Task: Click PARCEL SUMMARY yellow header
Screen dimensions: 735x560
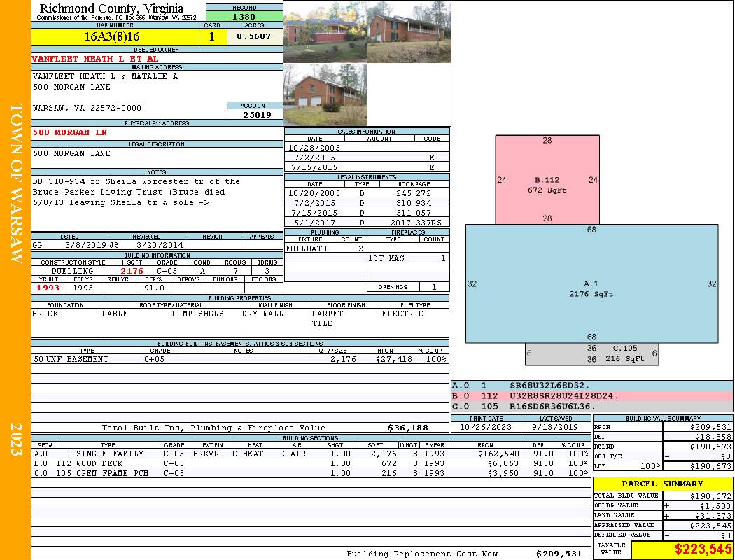Action: coord(662,484)
